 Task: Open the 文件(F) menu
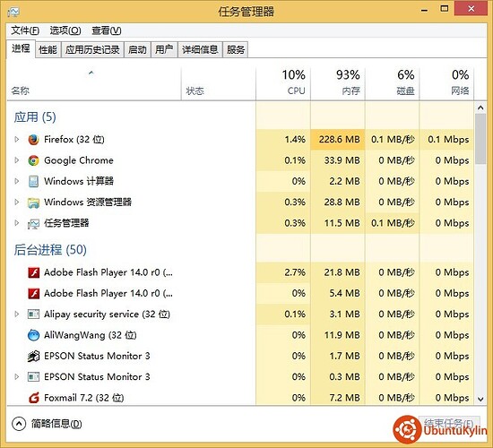[25, 30]
